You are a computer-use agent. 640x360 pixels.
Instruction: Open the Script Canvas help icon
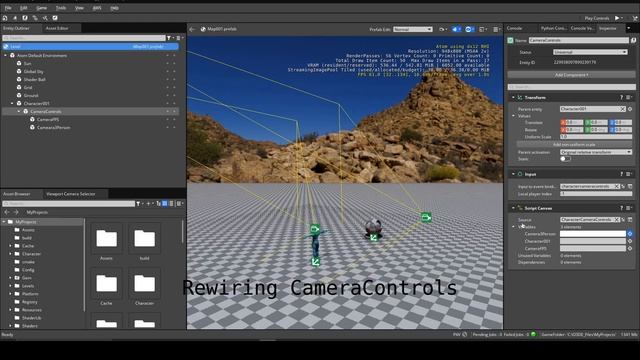pyautogui.click(x=622, y=208)
